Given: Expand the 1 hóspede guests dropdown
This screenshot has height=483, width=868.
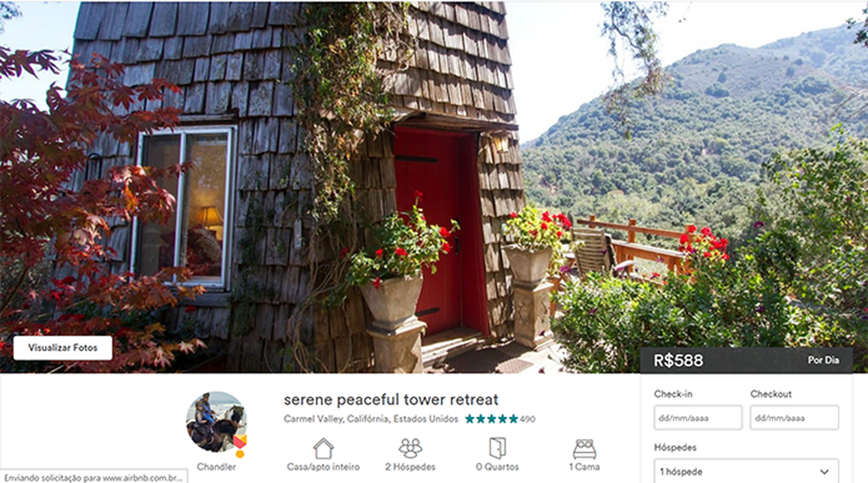Looking at the screenshot, I should click(745, 472).
